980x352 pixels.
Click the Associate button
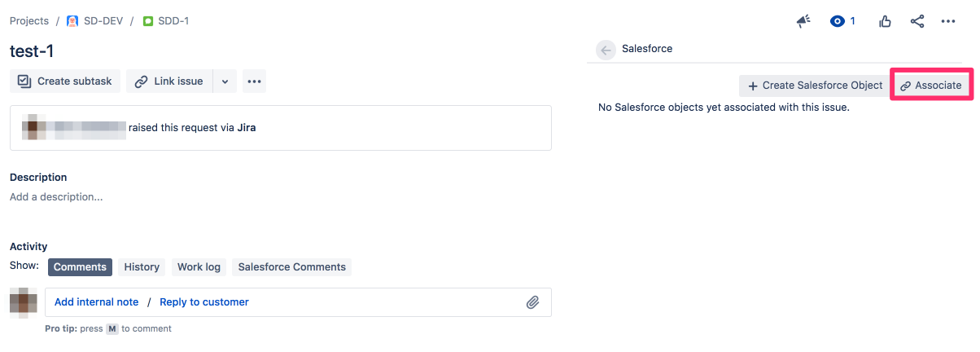[931, 86]
